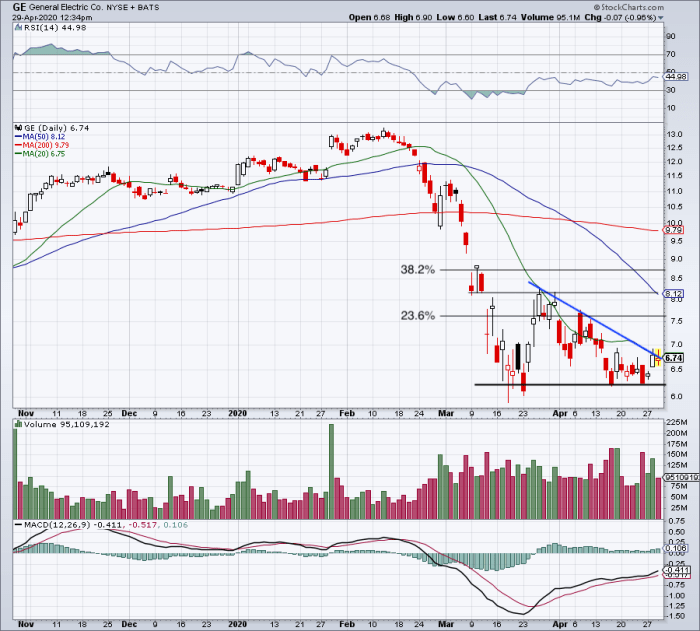Click the RSI(14) 44.98 indicator label
Image resolution: width=700 pixels, height=631 pixels.
pos(55,28)
